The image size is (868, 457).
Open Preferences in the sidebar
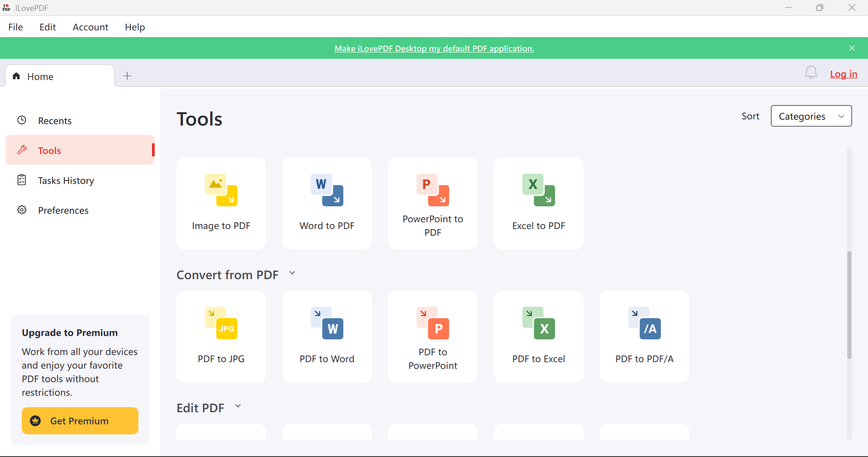[x=80, y=210]
